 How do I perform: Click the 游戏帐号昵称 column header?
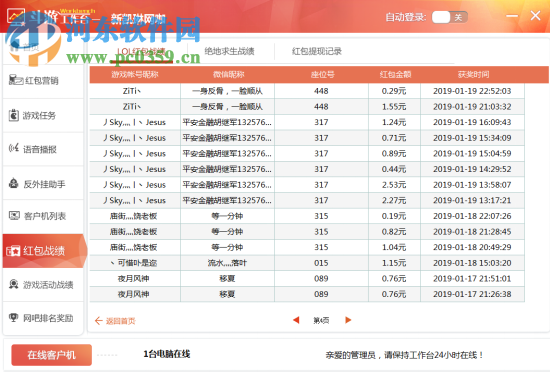(135, 74)
